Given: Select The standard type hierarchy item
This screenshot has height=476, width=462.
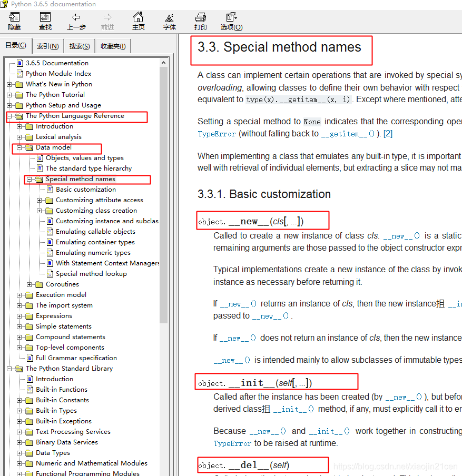Looking at the screenshot, I should coord(89,168).
